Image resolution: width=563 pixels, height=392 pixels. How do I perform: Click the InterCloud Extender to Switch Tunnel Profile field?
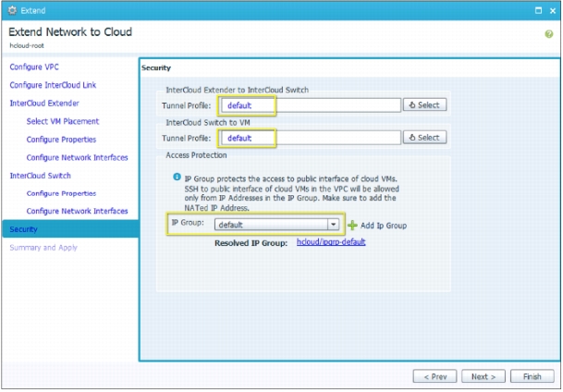click(311, 105)
